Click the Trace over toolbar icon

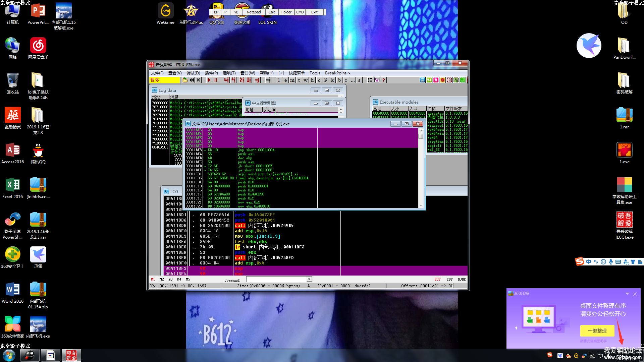click(x=249, y=80)
